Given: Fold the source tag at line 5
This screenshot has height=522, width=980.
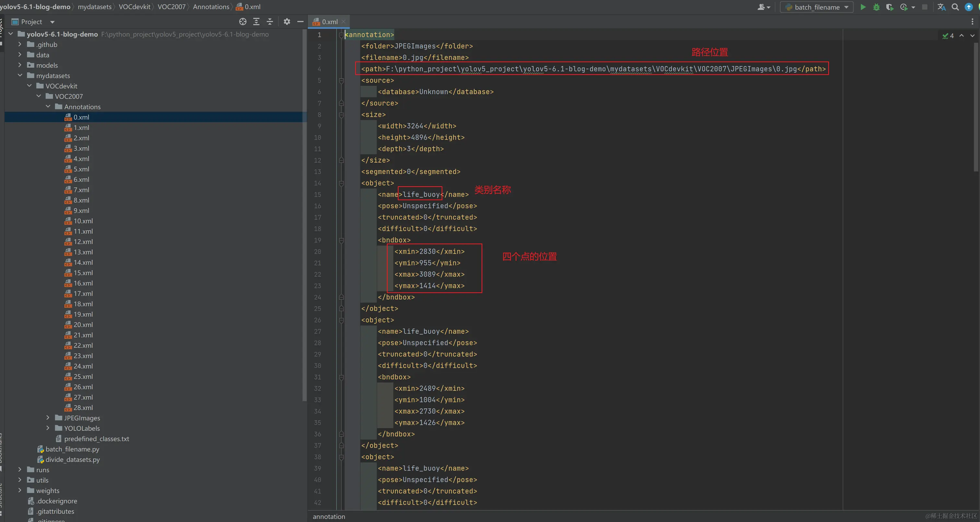Looking at the screenshot, I should pyautogui.click(x=341, y=81).
